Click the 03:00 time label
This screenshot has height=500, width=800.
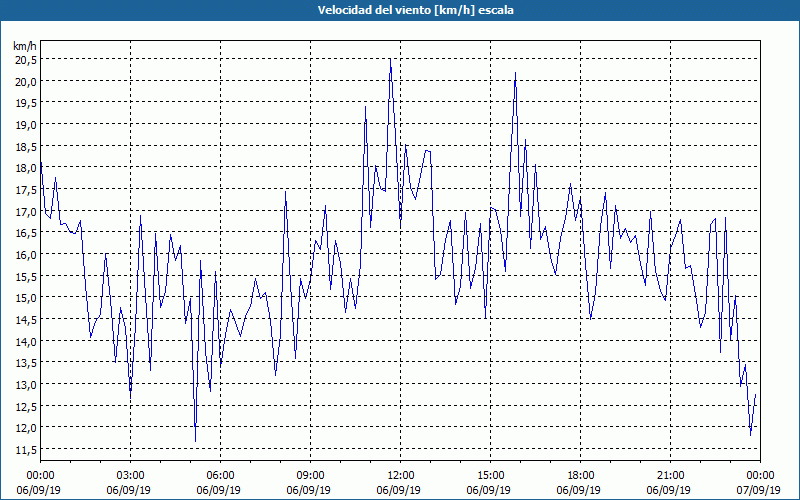tap(131, 476)
